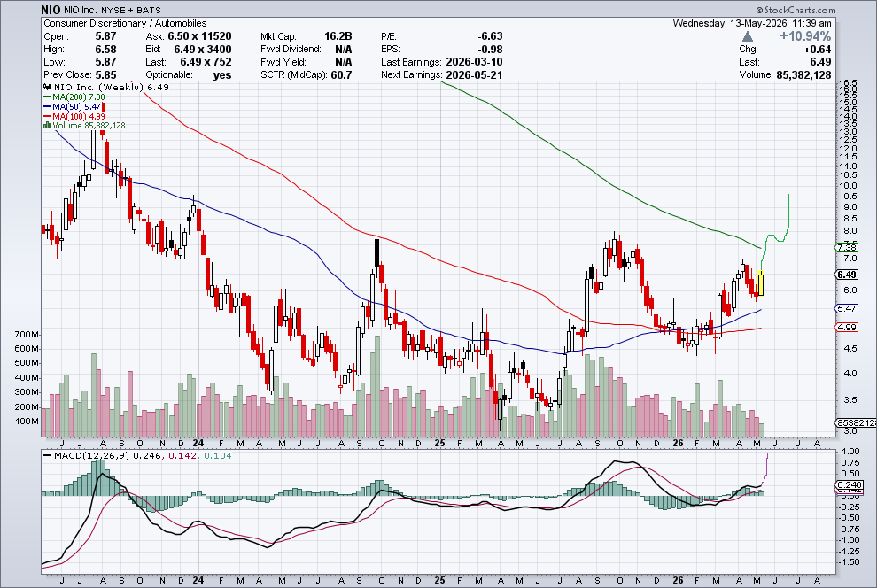The width and height of the screenshot is (877, 588).
Task: Click the -1.50 label on MACD scale
Action: (849, 562)
